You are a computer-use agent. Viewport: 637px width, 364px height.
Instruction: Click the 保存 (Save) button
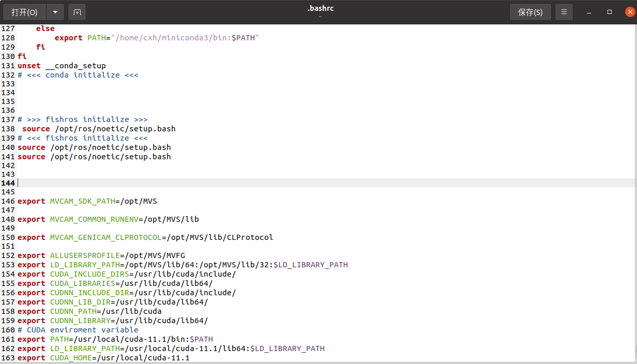530,12
